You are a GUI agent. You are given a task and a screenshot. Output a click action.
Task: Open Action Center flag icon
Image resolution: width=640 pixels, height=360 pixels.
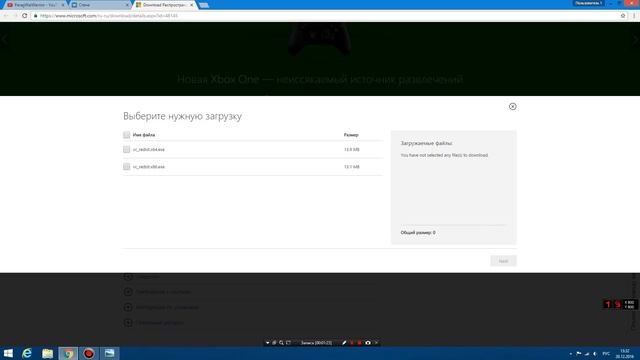579,353
